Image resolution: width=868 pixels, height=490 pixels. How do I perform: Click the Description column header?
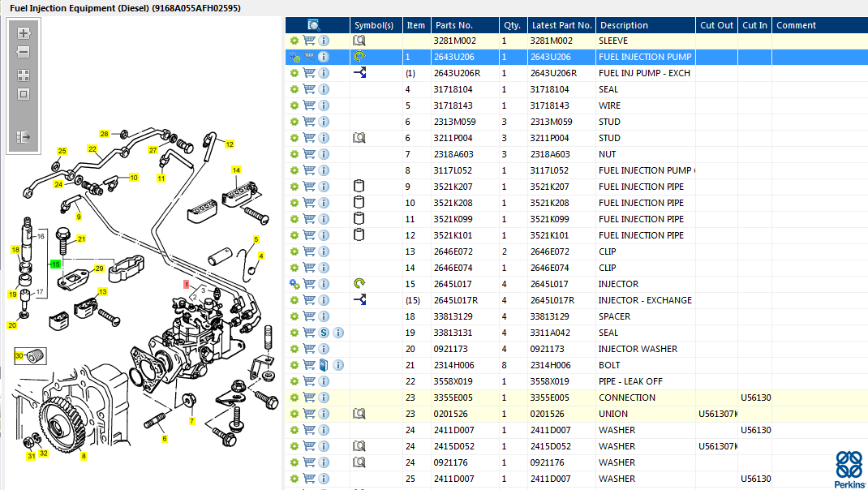pyautogui.click(x=646, y=25)
